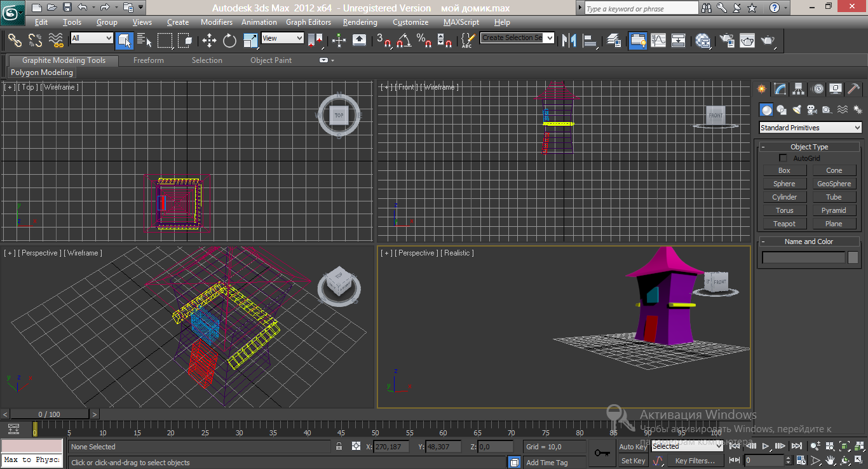Image resolution: width=868 pixels, height=469 pixels.
Task: Select the Lights category icon
Action: tap(797, 110)
